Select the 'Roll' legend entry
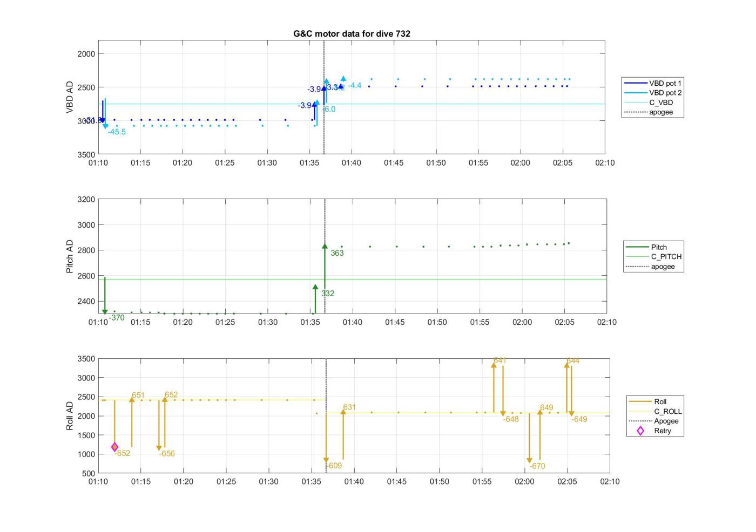The width and height of the screenshot is (756, 532). pos(648,401)
